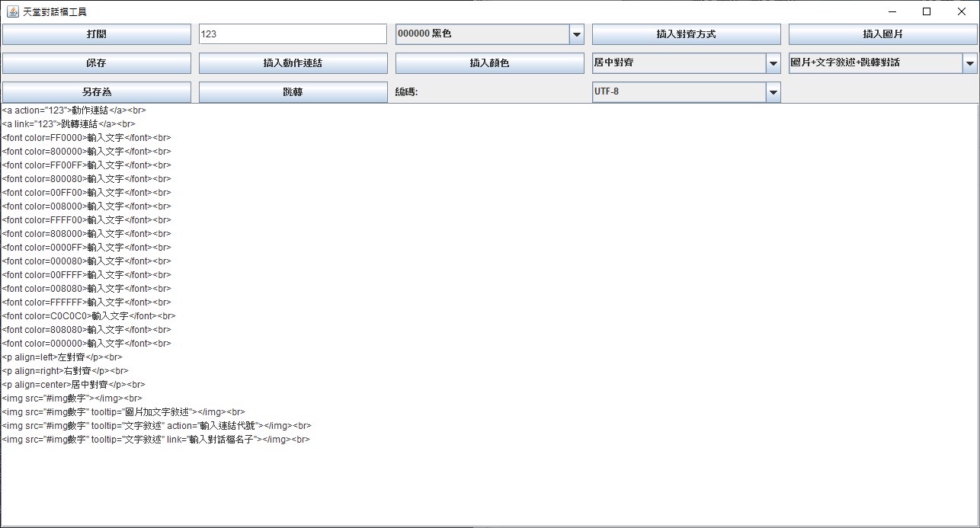
Task: Click the 插入動作連結 button
Action: (293, 63)
